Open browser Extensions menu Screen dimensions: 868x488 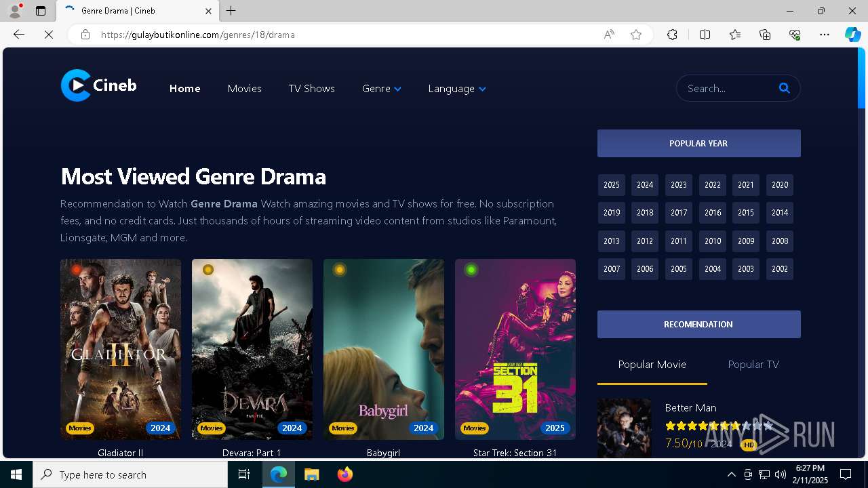[x=672, y=35]
